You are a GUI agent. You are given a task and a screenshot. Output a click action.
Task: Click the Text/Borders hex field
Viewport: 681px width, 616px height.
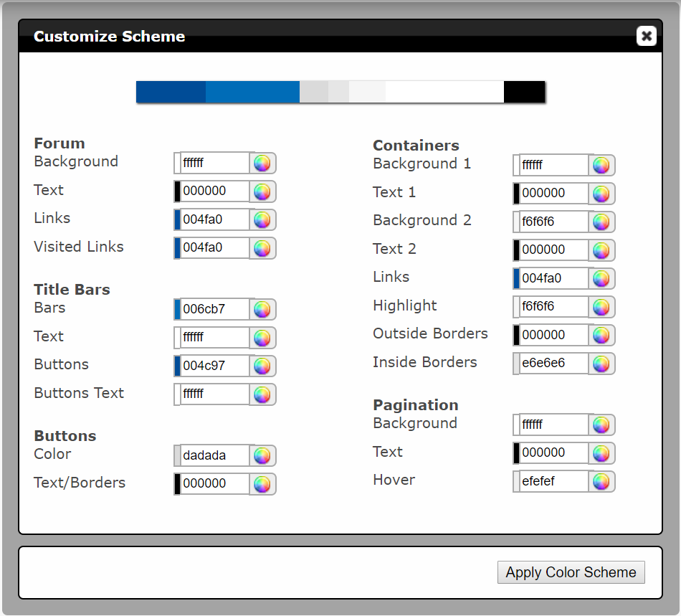tap(215, 483)
